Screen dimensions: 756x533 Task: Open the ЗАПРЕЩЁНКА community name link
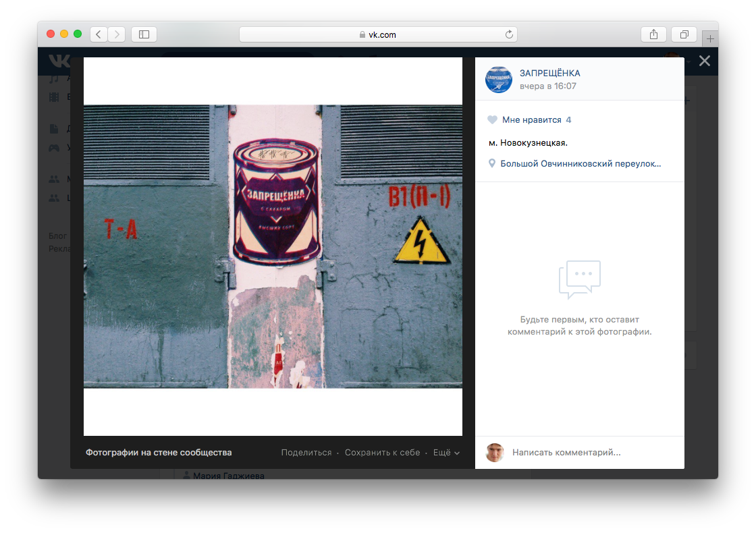click(x=549, y=73)
